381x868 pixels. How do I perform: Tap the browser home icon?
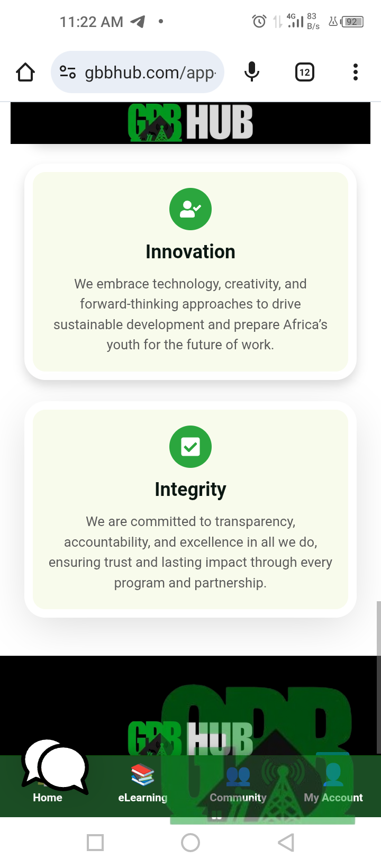point(25,72)
